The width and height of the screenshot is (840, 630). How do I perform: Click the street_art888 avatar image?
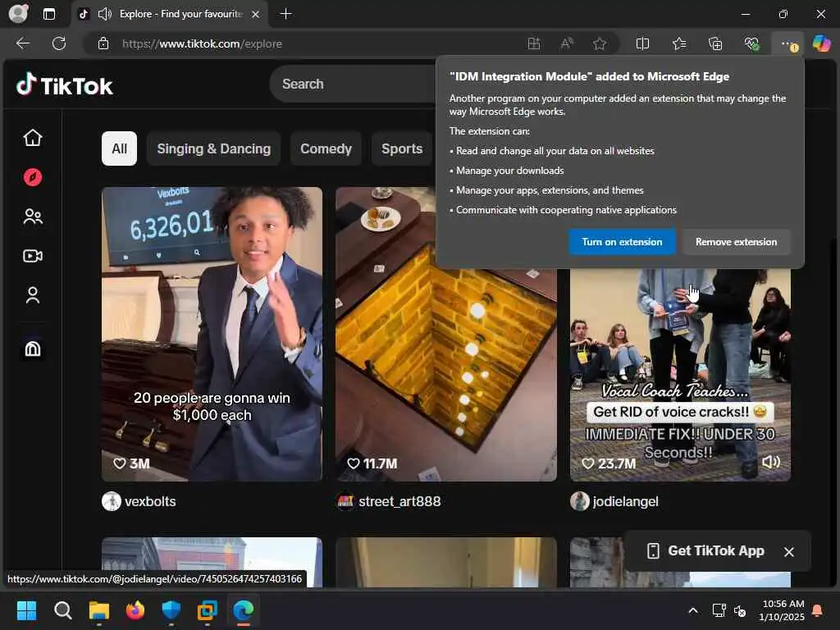click(345, 501)
